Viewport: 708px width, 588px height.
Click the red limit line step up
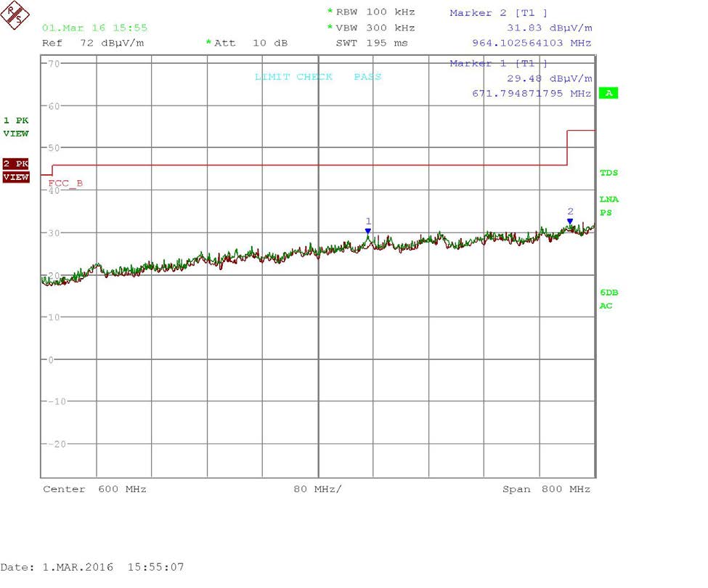coord(567,147)
